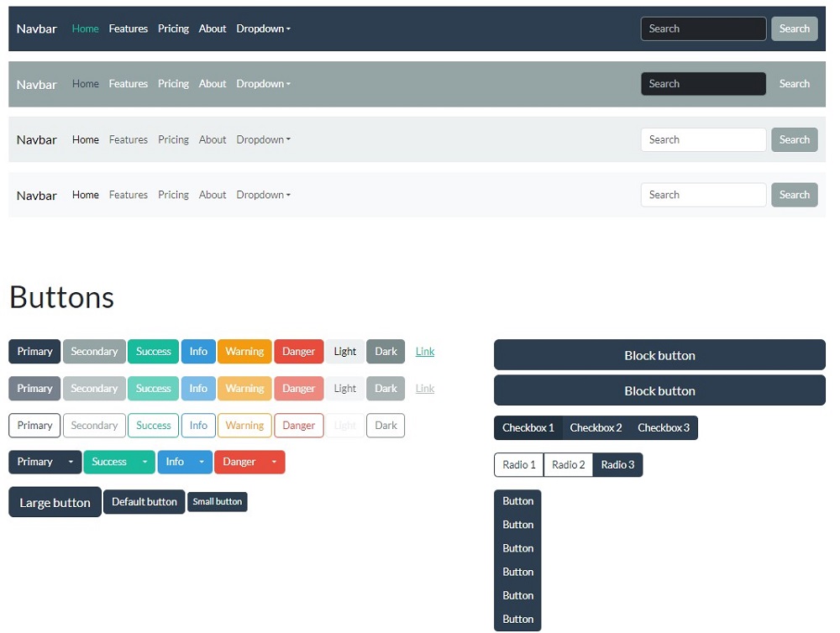This screenshot has height=633, width=840.
Task: Click the first Block button
Action: [659, 355]
